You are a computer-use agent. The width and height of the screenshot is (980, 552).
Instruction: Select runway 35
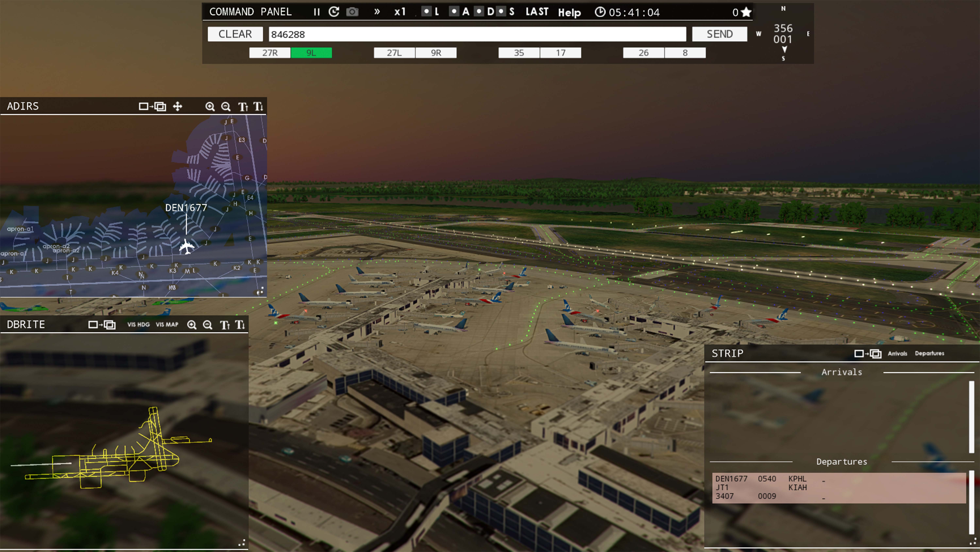519,53
